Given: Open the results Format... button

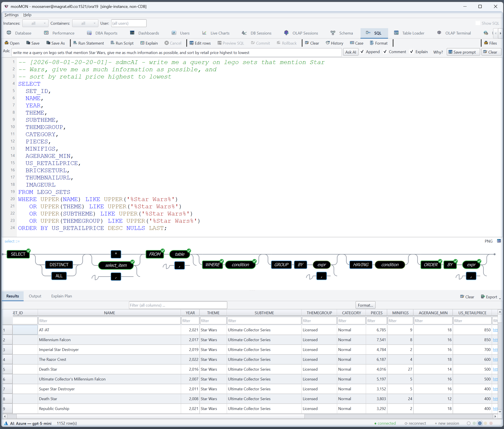Looking at the screenshot, I should pyautogui.click(x=365, y=305).
